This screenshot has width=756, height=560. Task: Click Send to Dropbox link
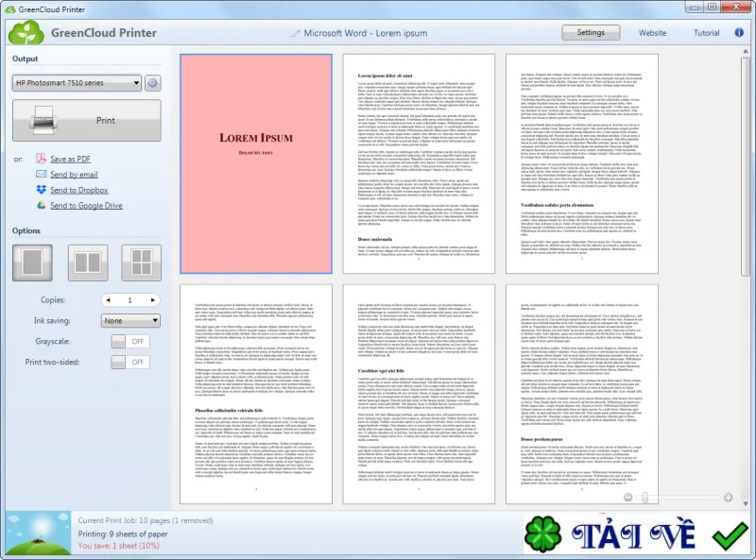pos(79,190)
